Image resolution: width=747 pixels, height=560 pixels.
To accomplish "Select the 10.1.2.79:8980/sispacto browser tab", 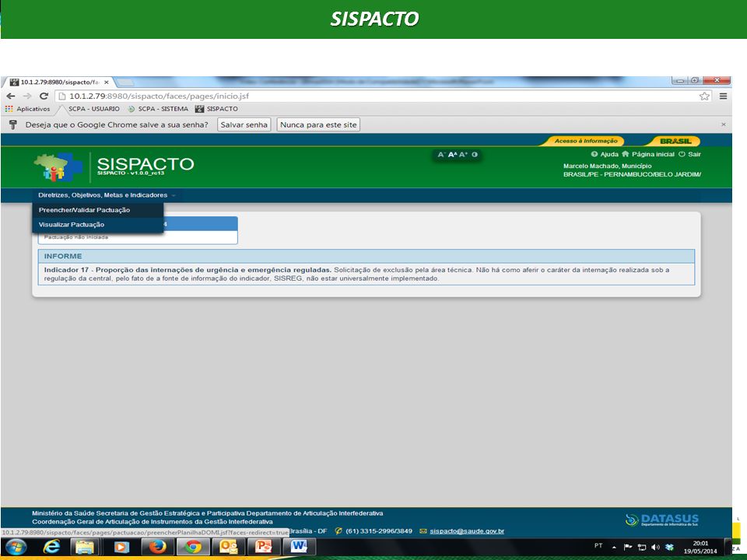I will tap(58, 82).
